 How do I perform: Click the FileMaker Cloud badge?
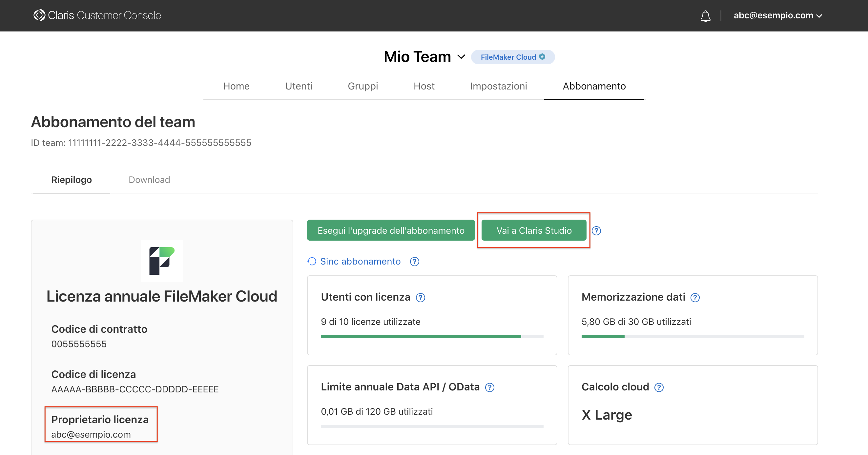(512, 57)
